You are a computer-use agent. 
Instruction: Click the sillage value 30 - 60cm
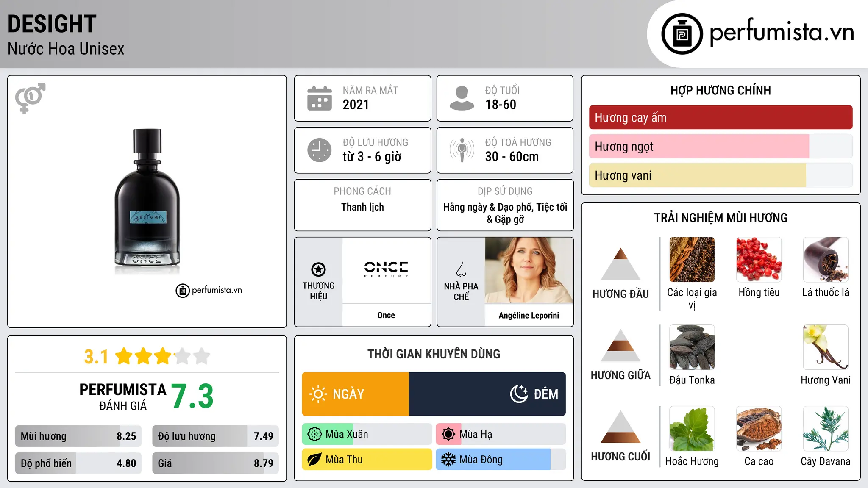point(512,157)
